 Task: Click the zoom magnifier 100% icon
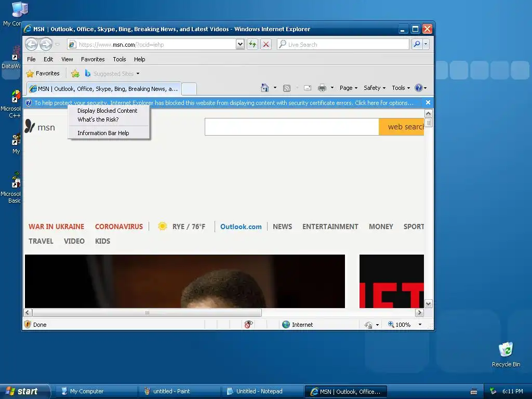coord(391,324)
